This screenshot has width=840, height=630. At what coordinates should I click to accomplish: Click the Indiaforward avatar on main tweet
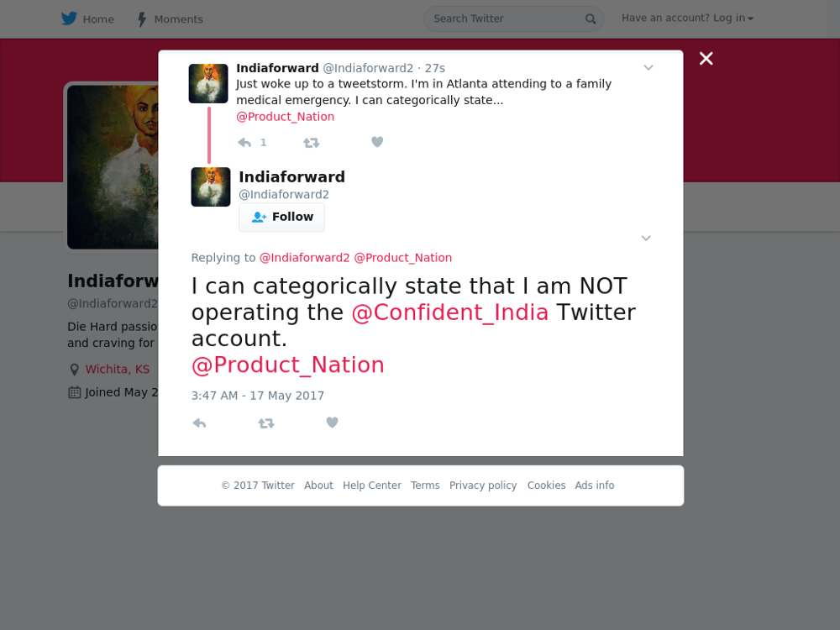[211, 187]
